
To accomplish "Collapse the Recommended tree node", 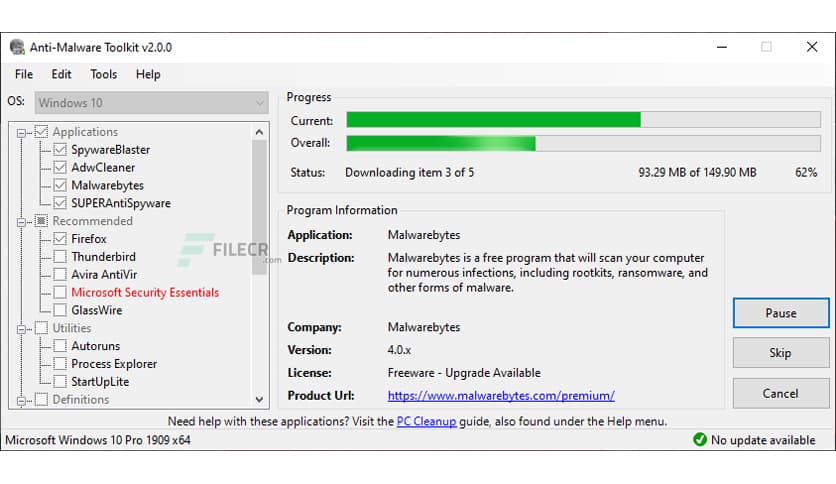I will pos(21,222).
